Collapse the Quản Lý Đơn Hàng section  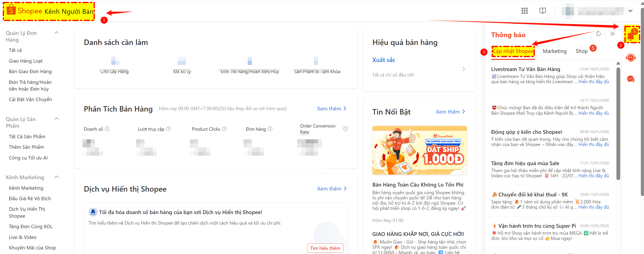pos(57,33)
